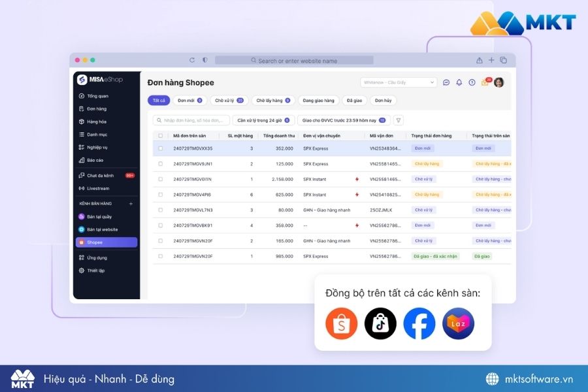Screen dimensions: 588x392
Task: Toggle the select-all checkbox in table header
Action: 160,135
